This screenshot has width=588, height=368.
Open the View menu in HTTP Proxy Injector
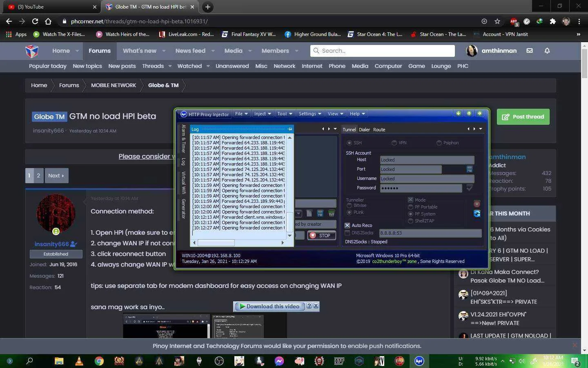(x=336, y=114)
